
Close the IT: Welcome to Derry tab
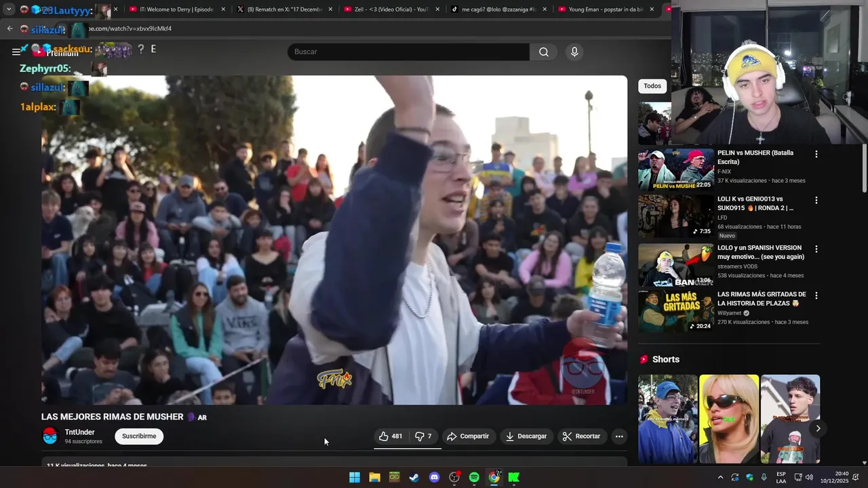[x=222, y=9]
